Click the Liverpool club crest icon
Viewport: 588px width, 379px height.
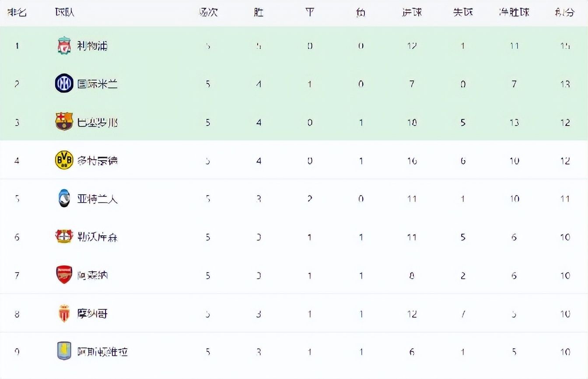point(64,46)
